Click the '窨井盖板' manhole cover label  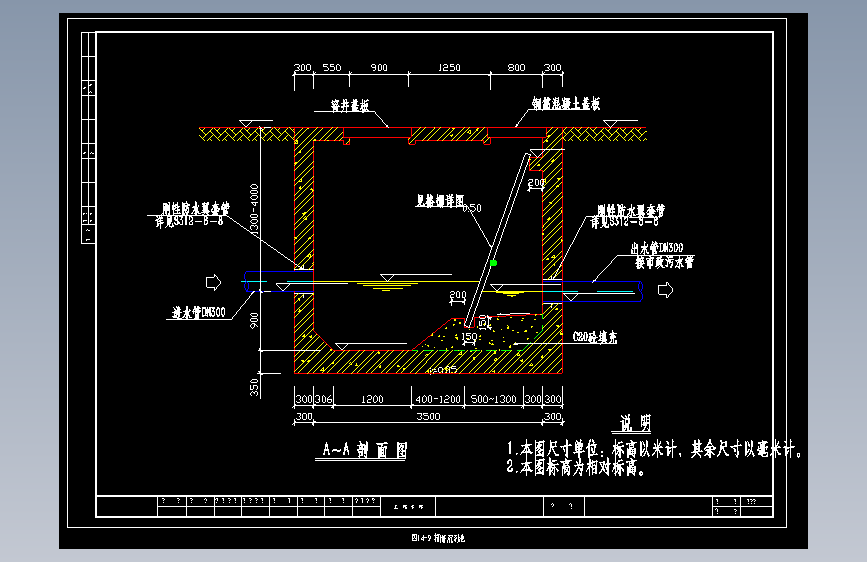point(350,105)
